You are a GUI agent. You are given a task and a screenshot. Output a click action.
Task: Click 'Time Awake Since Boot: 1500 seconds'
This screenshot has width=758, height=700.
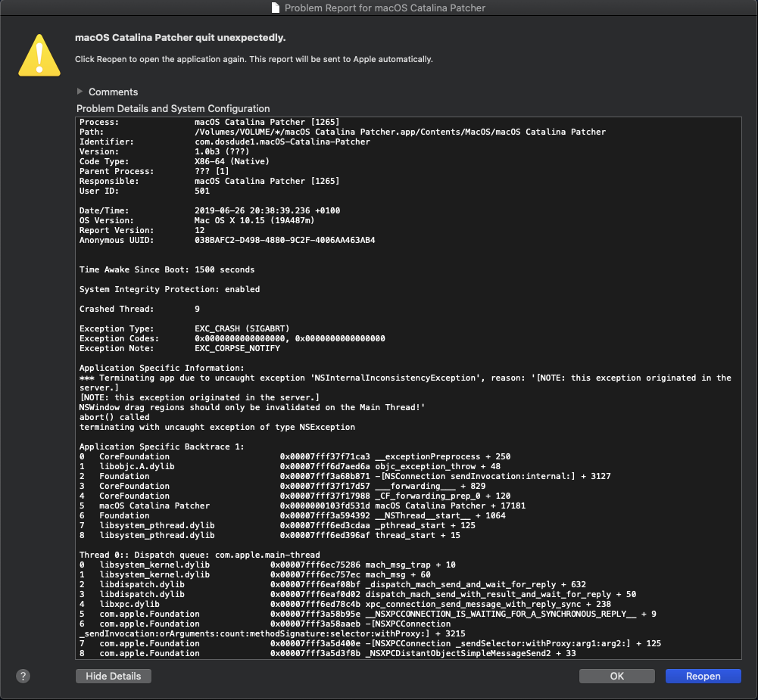pos(167,269)
